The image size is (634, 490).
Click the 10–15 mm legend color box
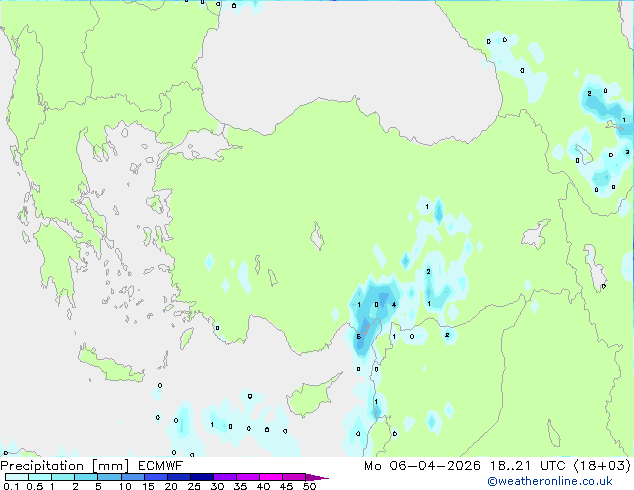click(132, 477)
